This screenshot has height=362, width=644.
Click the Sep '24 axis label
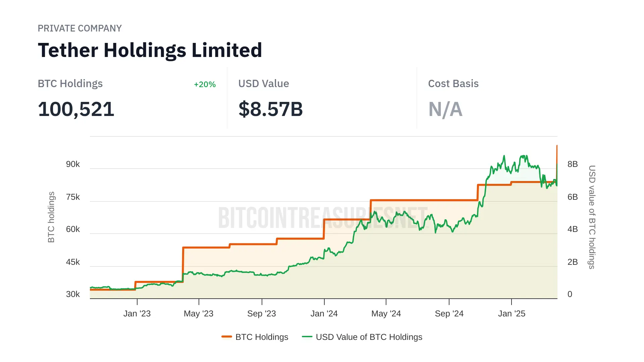pyautogui.click(x=449, y=314)
